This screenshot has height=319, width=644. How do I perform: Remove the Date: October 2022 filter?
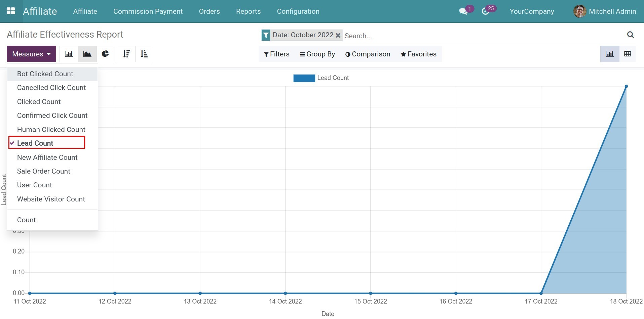[338, 35]
